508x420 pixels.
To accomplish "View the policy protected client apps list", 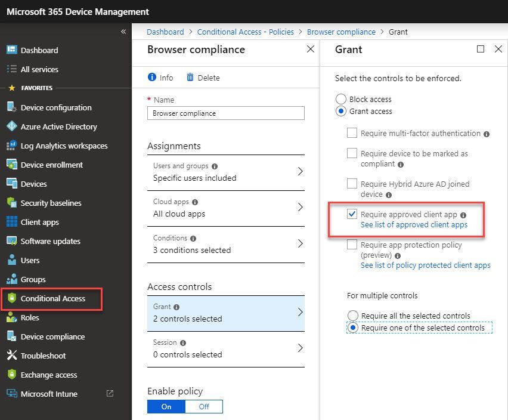I will point(426,265).
